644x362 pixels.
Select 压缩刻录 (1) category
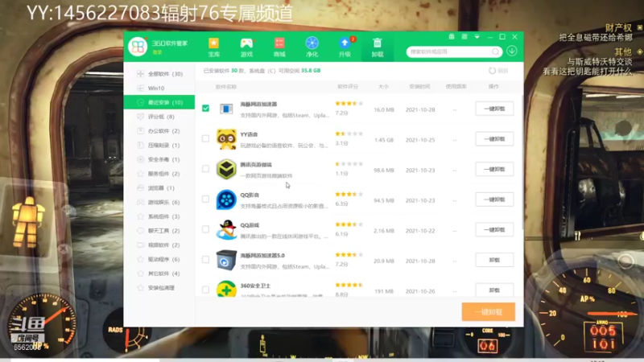pos(159,146)
